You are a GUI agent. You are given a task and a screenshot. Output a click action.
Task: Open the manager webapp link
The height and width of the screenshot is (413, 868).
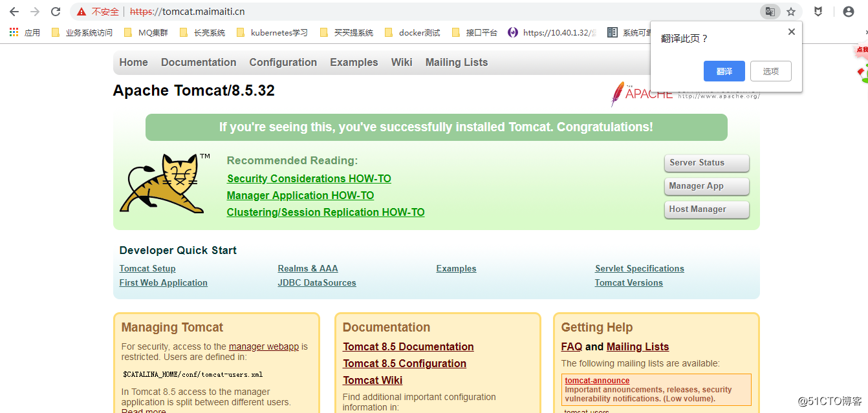tap(264, 346)
